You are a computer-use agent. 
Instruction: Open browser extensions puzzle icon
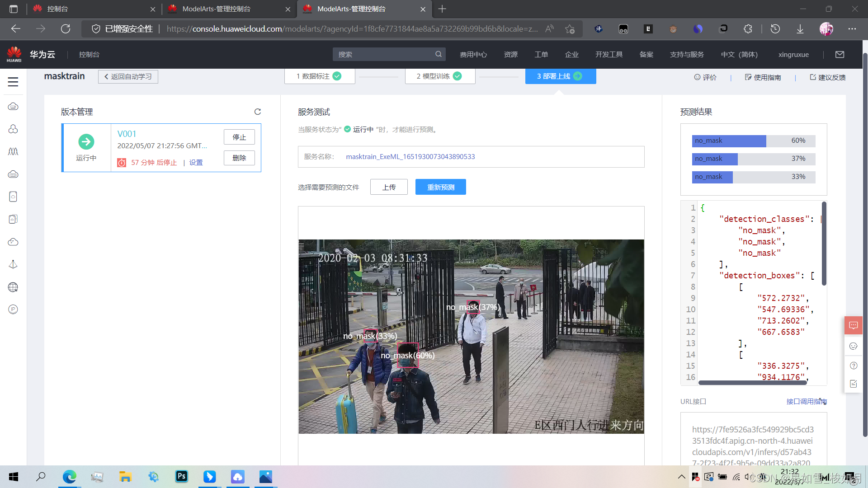[x=748, y=29]
